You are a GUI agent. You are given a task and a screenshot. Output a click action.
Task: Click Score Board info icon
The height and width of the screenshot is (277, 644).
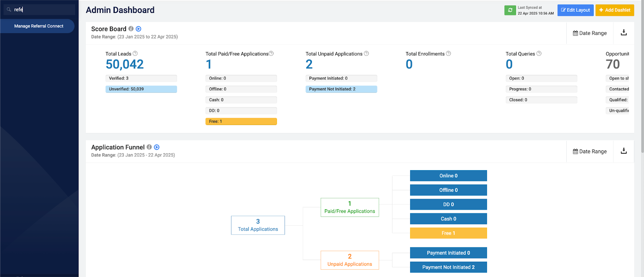[131, 29]
